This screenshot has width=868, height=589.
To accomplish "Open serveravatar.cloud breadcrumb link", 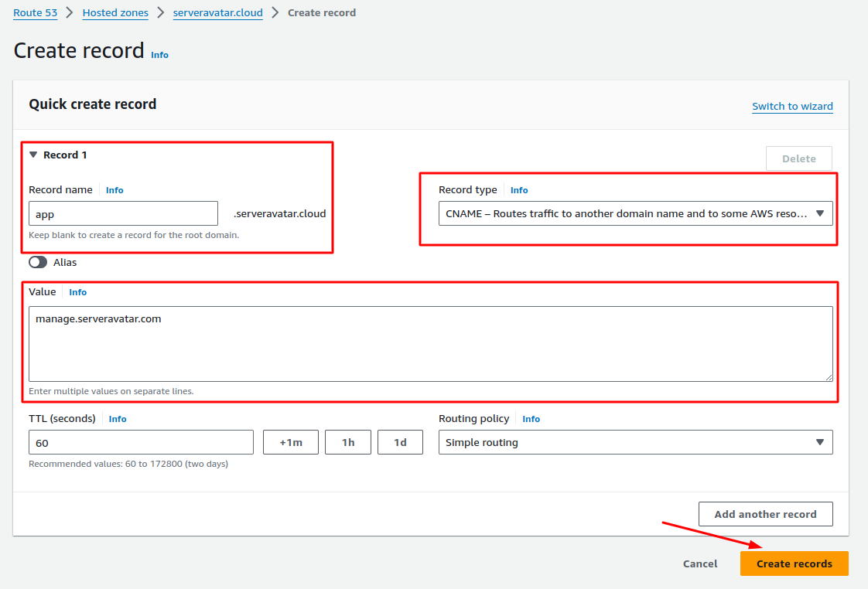I will click(217, 12).
